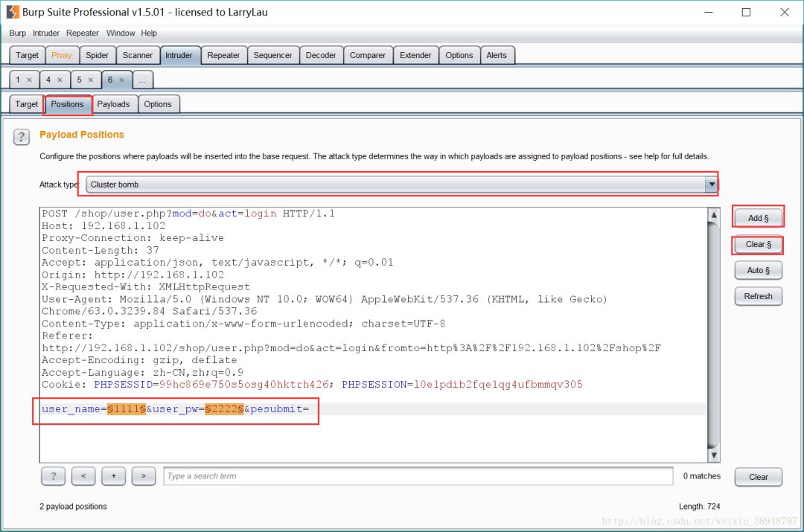Open the Repeater menu

pyautogui.click(x=82, y=33)
